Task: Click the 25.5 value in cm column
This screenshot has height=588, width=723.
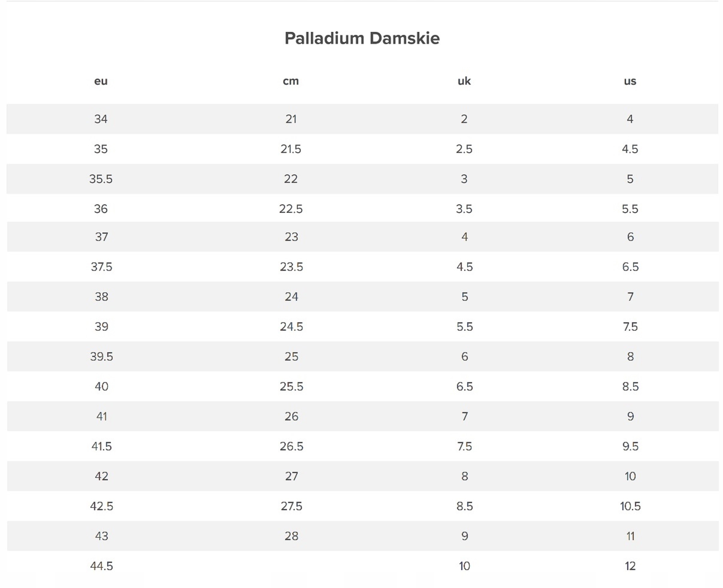Action: pos(291,387)
